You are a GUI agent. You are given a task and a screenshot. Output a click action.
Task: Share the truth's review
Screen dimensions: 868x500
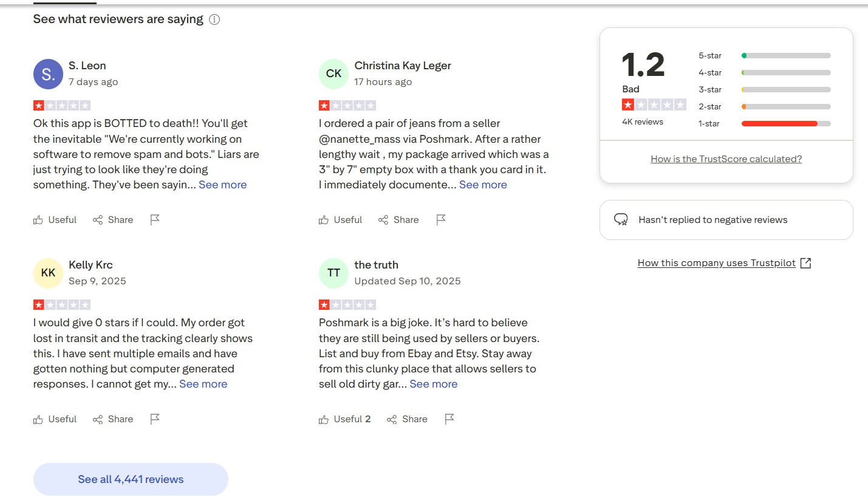pyautogui.click(x=407, y=419)
